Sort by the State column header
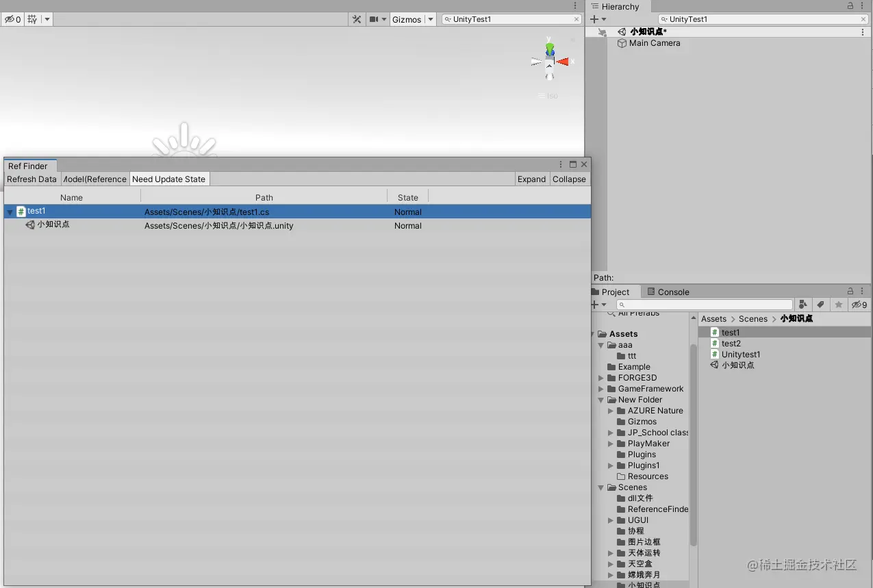873x588 pixels. [408, 197]
